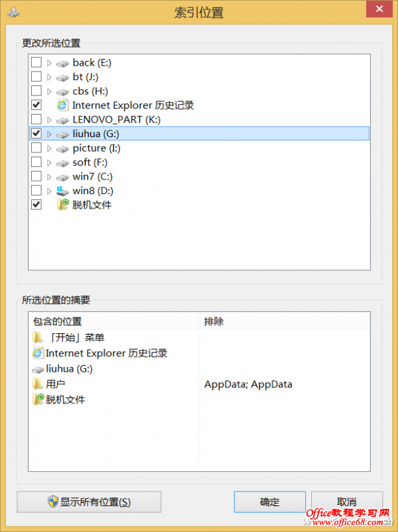
Task: Select the bt (J:) drive entry
Action: coord(87,77)
